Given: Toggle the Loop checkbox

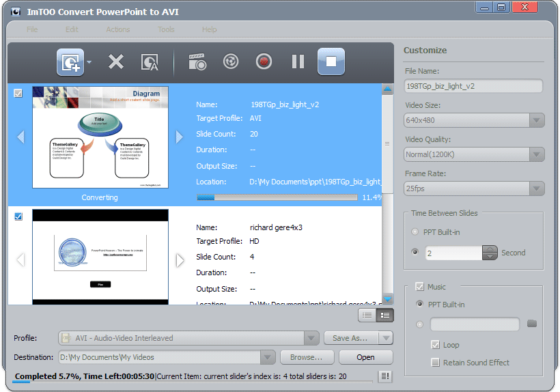Looking at the screenshot, I should (x=436, y=345).
